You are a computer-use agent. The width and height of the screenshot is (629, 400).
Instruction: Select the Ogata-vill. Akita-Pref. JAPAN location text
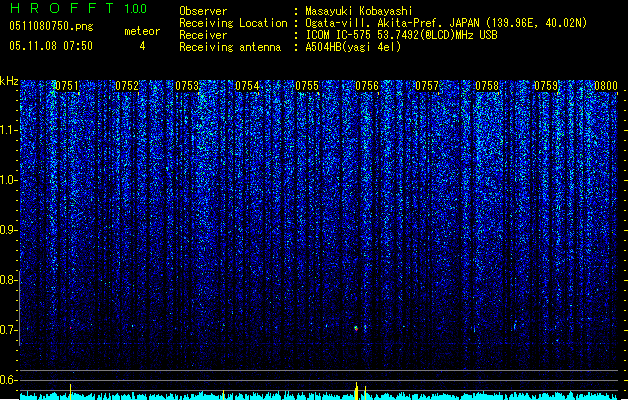click(x=446, y=23)
